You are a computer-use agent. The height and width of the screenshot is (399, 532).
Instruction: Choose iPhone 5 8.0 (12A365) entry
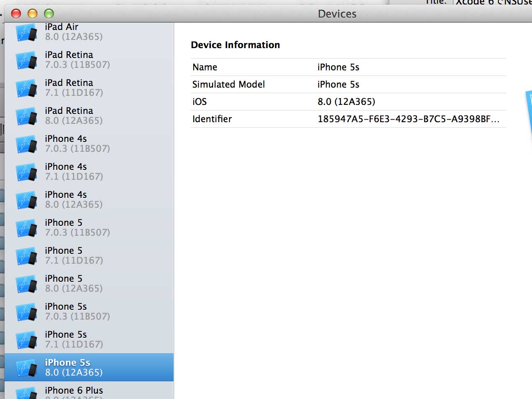click(89, 283)
